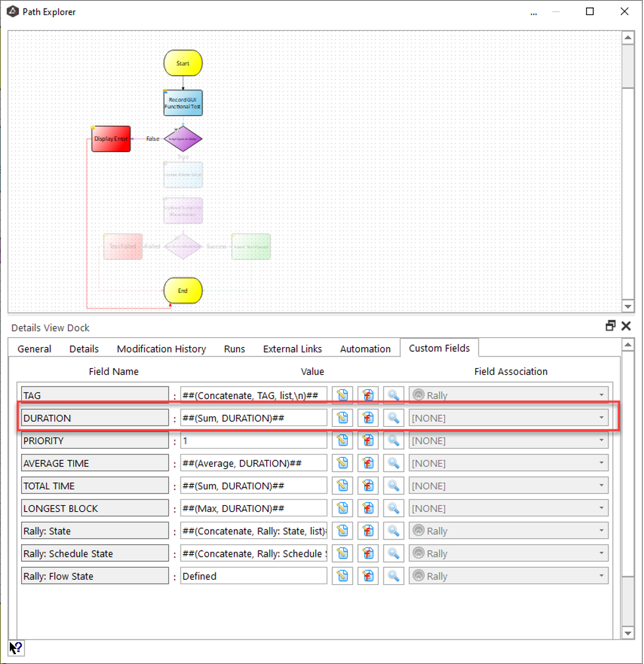Click the edit icon for Rally: State

tap(342, 531)
